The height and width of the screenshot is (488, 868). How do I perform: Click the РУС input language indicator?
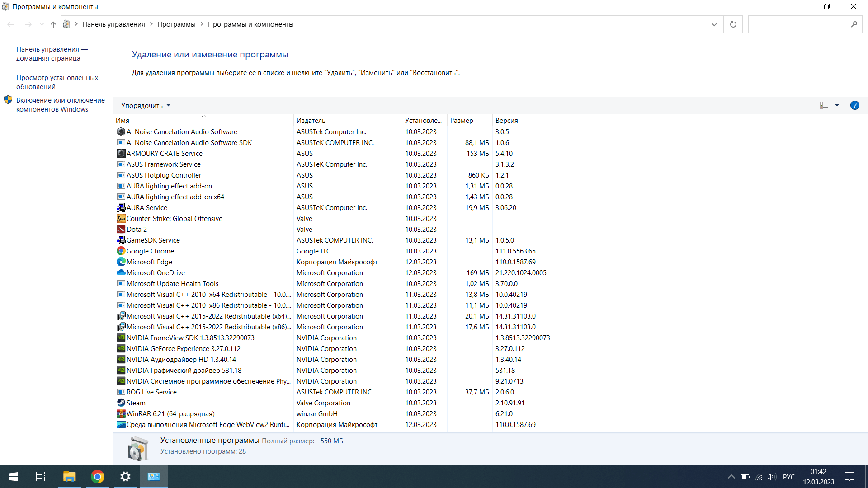tap(788, 477)
